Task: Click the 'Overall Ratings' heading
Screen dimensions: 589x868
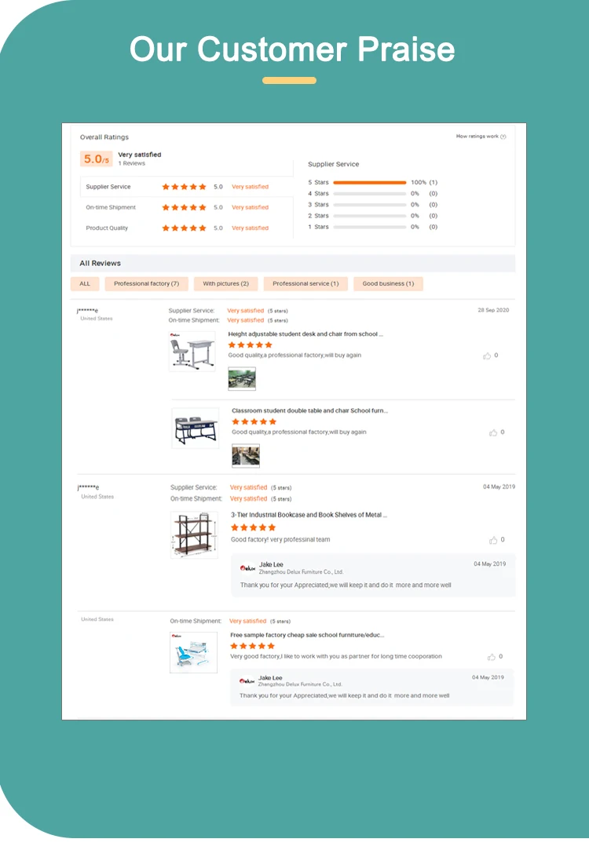Action: (x=104, y=137)
